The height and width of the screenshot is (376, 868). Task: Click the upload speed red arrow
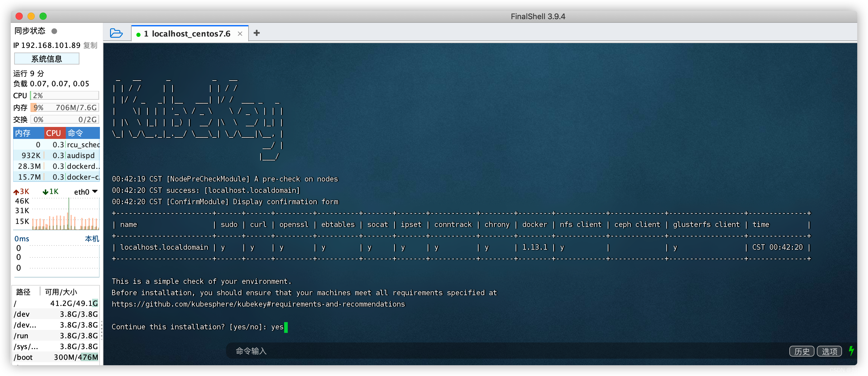16,192
